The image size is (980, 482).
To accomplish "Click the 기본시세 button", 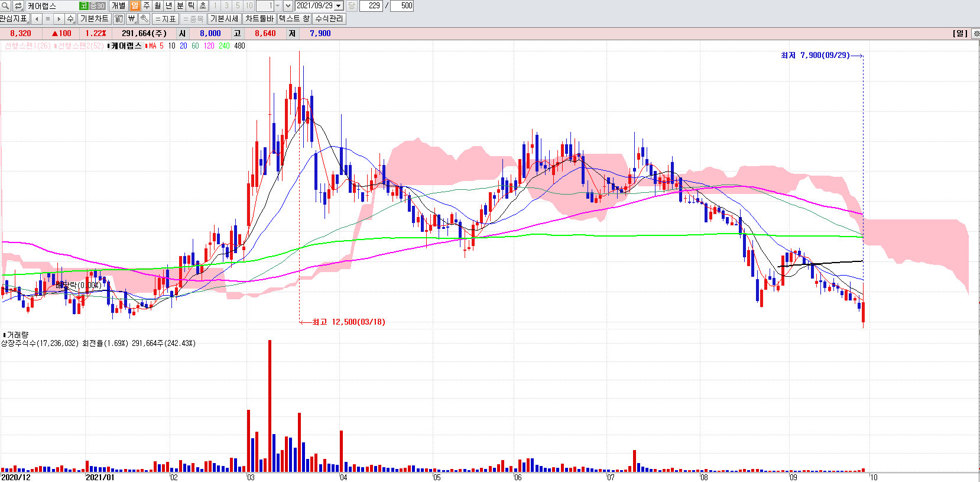I will [225, 19].
